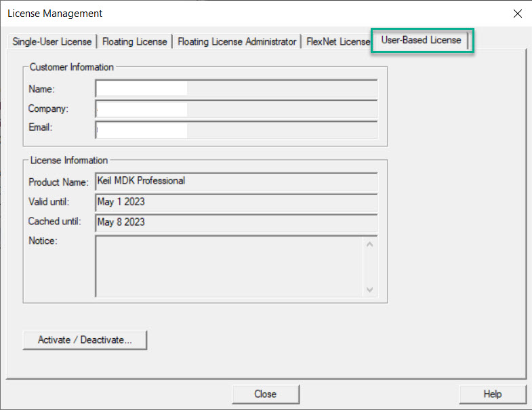Click the Cached until field showing May 8 2023

[236, 222]
